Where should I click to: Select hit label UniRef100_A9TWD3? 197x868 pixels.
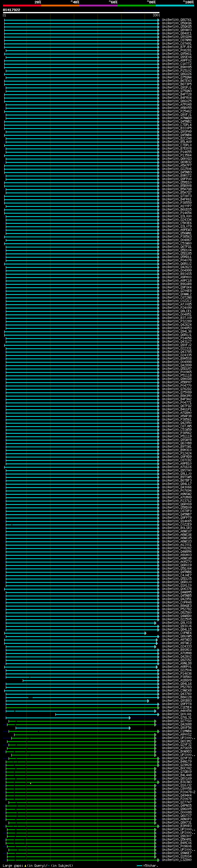(176, 640)
